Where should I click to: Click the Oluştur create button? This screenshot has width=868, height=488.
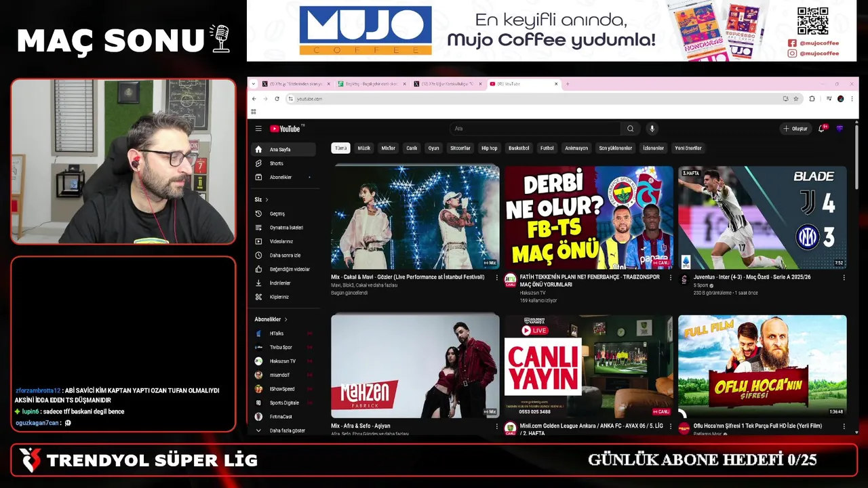tap(795, 129)
